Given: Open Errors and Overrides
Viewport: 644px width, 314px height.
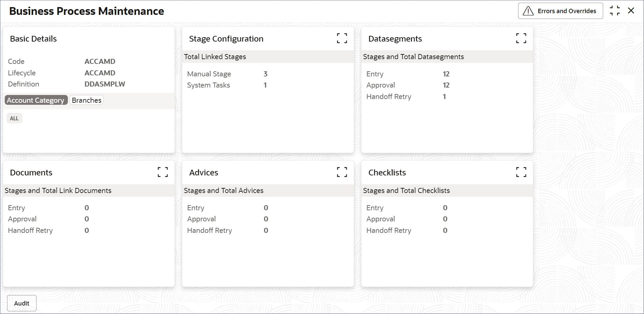Looking at the screenshot, I should point(567,11).
